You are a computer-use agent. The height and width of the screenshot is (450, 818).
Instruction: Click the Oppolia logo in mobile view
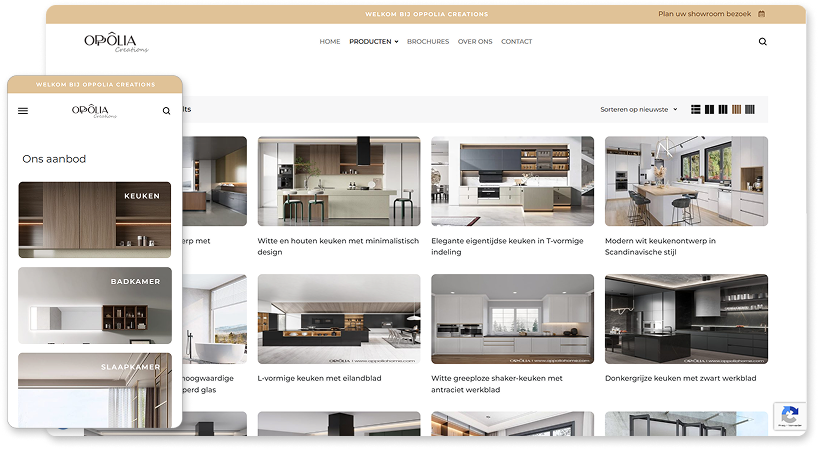pyautogui.click(x=94, y=111)
